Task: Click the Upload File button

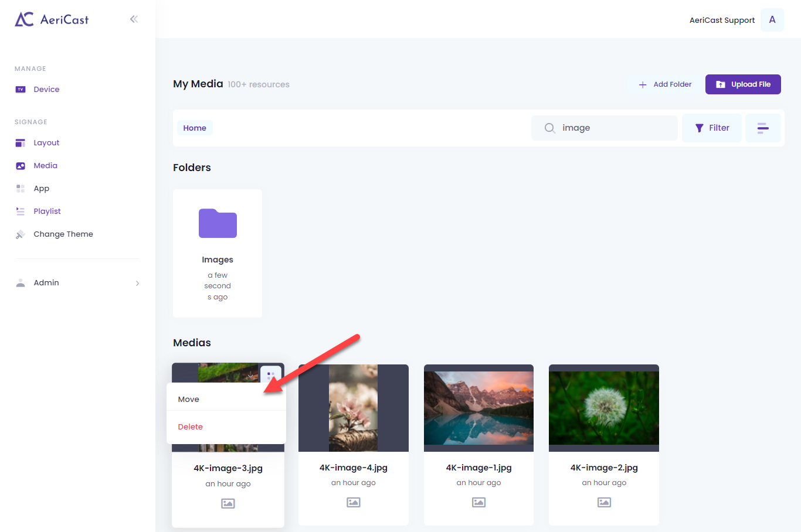Action: pyautogui.click(x=743, y=84)
